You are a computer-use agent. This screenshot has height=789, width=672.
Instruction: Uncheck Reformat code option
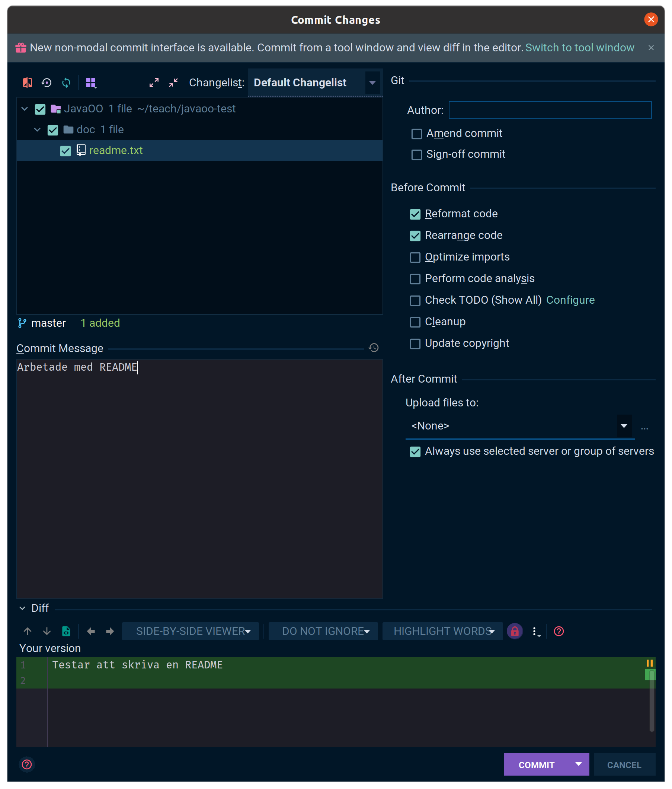click(415, 214)
